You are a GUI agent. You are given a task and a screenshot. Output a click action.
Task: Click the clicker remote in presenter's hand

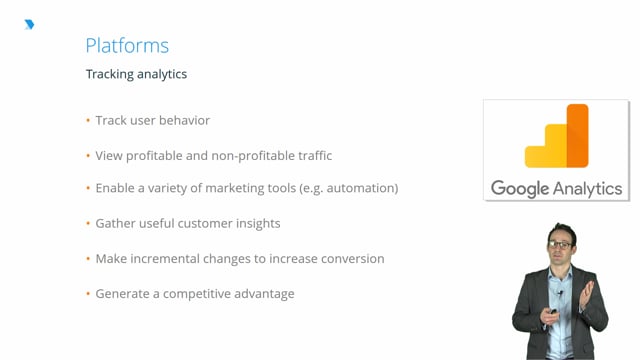click(x=553, y=311)
